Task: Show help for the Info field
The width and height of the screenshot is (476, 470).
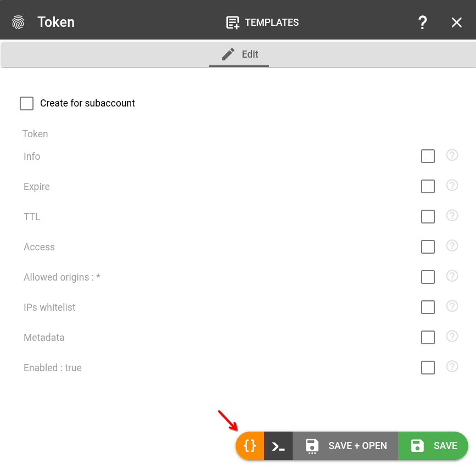Action: pos(452,155)
